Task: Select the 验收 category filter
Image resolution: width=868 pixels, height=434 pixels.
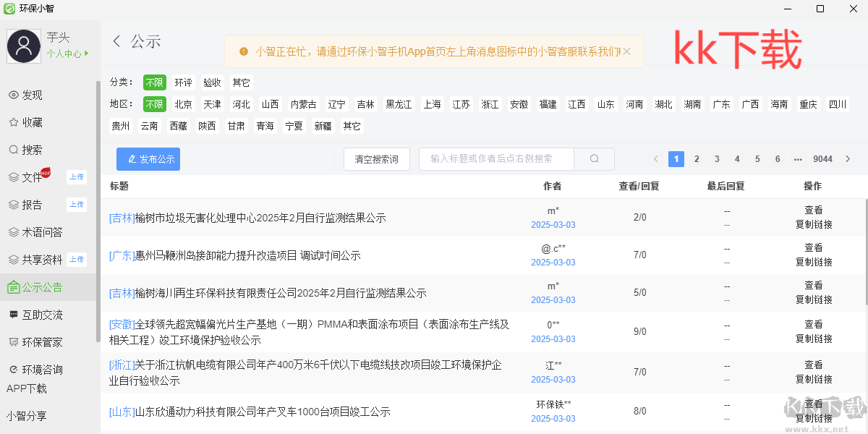Action: (x=211, y=82)
